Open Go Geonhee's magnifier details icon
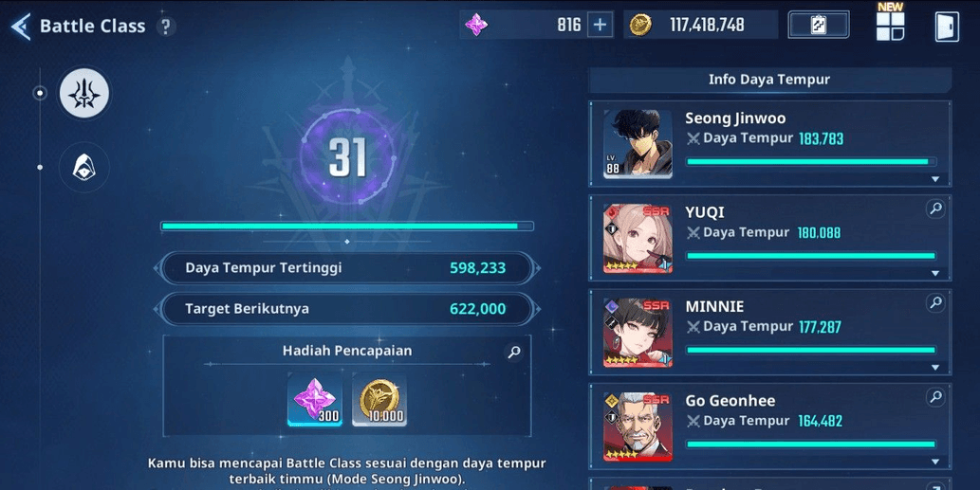Screen dimensions: 980x490 pos(935,397)
